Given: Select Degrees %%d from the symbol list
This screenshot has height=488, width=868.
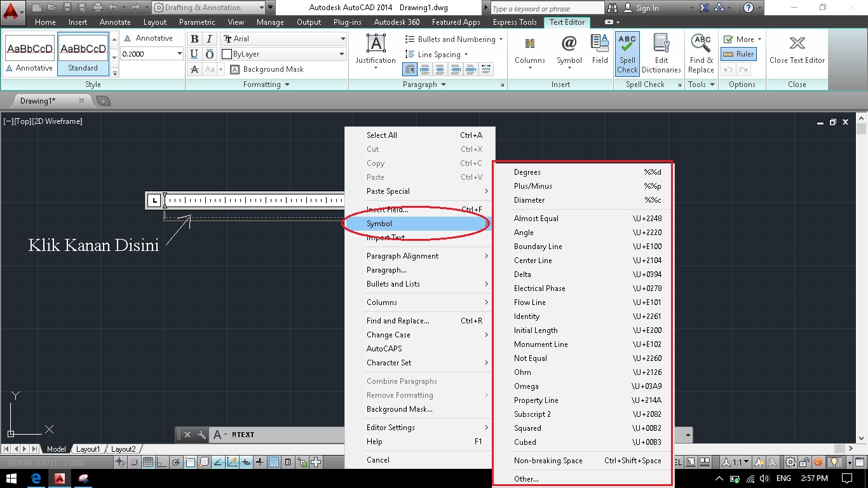Looking at the screenshot, I should [527, 172].
